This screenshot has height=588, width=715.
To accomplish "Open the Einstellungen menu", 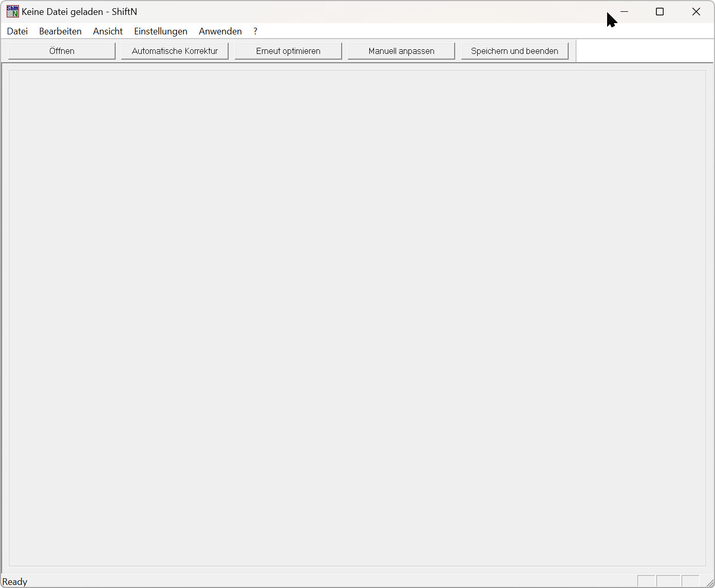I will (161, 31).
